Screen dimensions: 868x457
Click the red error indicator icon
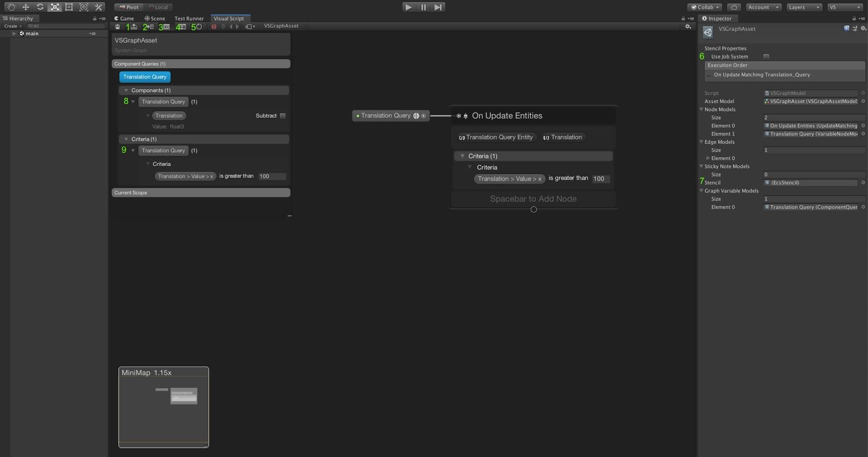tap(214, 26)
